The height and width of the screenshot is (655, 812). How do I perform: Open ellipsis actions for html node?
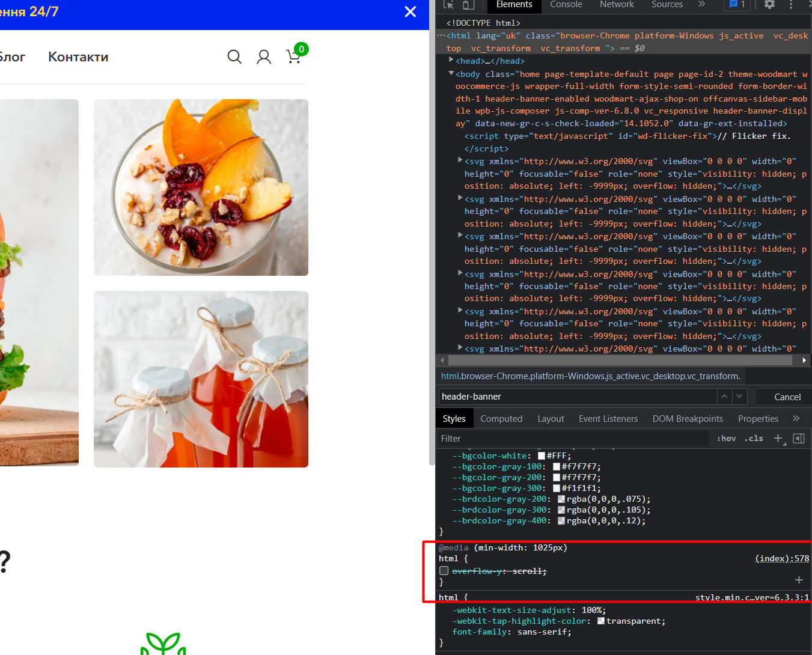pyautogui.click(x=441, y=35)
